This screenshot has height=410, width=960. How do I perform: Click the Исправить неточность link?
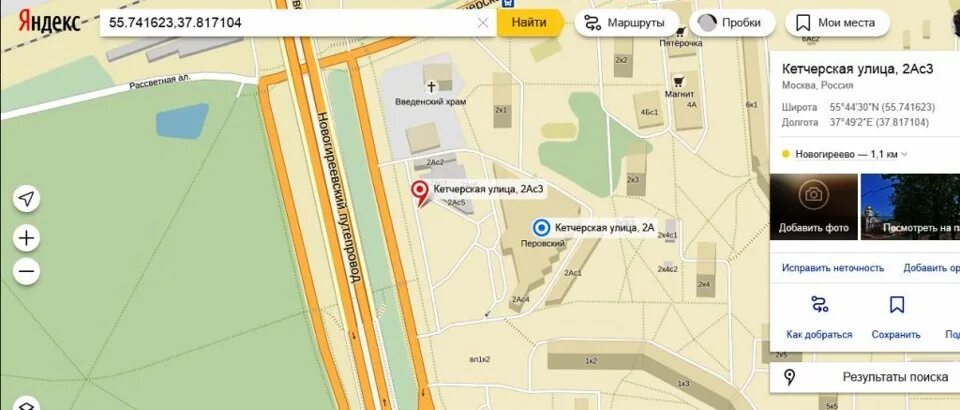tap(833, 268)
